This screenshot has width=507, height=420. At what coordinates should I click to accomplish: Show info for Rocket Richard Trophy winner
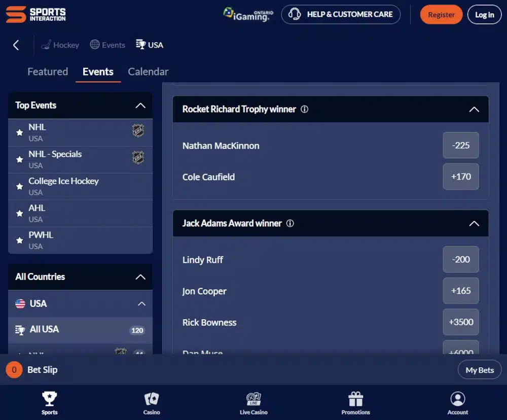click(x=304, y=110)
